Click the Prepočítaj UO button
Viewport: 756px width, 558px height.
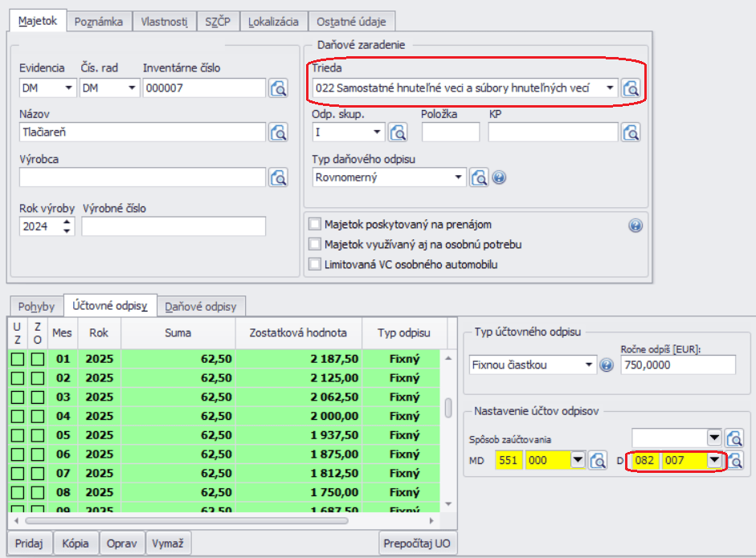[x=416, y=544]
